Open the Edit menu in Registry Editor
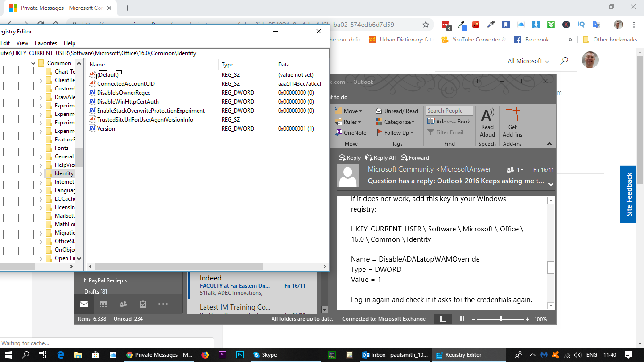Image resolution: width=644 pixels, height=362 pixels. click(x=5, y=43)
